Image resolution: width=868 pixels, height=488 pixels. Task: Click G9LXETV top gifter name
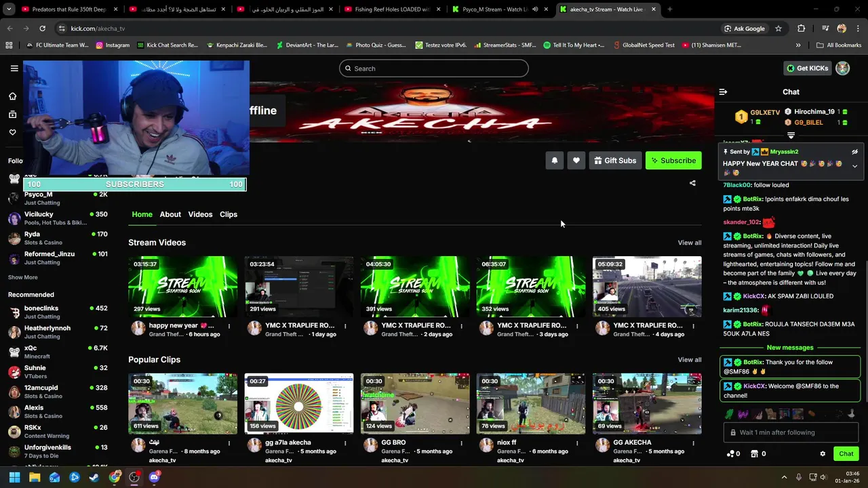765,113
